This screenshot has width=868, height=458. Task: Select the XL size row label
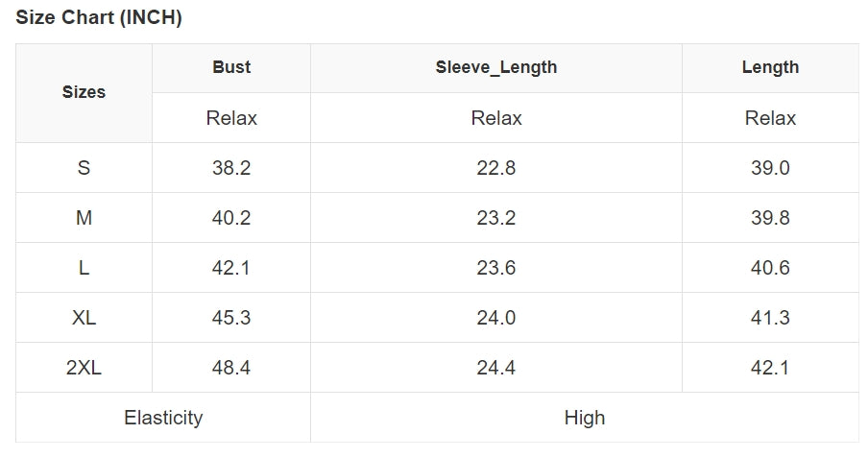(x=84, y=318)
